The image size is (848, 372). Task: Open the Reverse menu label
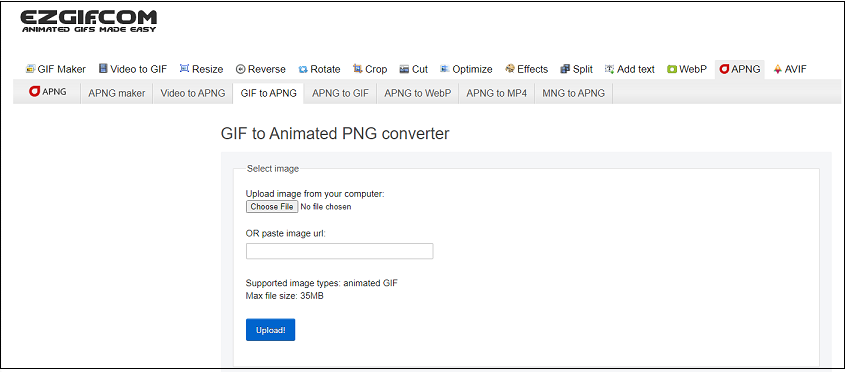pyautogui.click(x=267, y=69)
